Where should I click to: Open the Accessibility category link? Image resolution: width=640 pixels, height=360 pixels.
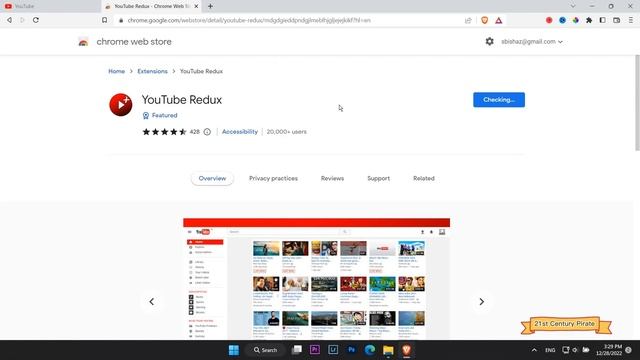click(x=240, y=132)
